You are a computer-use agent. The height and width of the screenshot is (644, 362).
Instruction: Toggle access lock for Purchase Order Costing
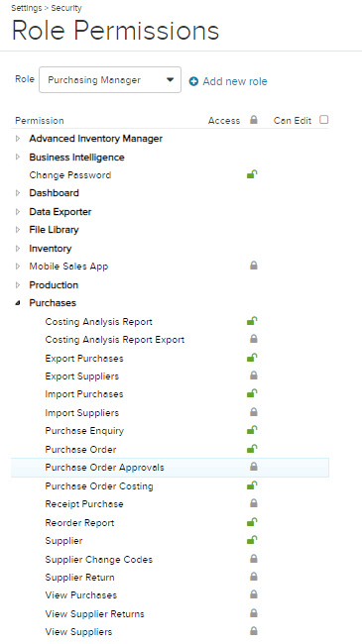click(x=252, y=485)
